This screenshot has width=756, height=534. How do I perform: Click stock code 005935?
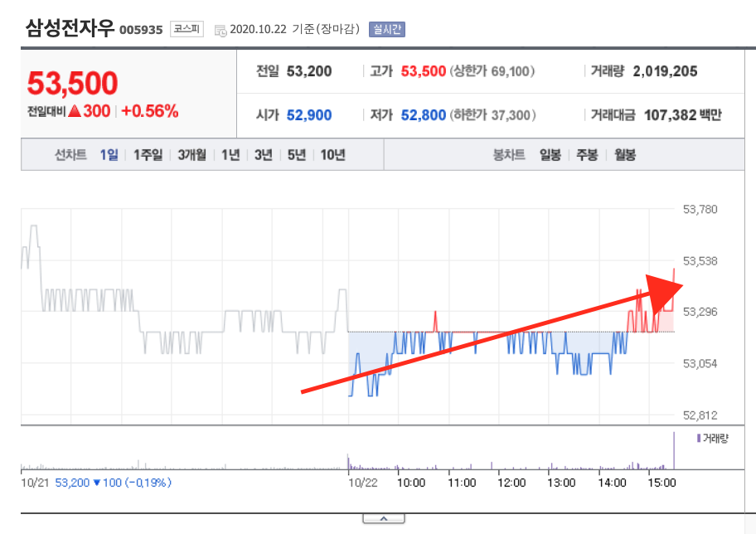[x=141, y=30]
